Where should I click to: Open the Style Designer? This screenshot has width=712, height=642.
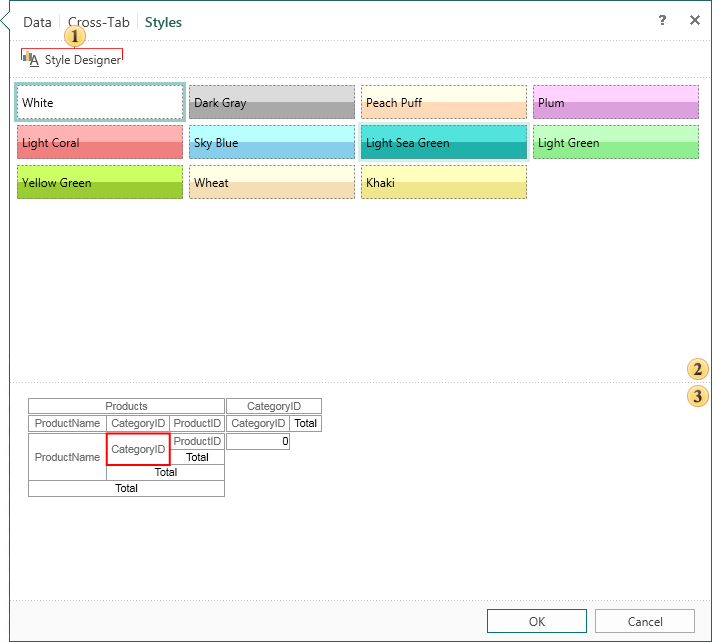pos(72,60)
